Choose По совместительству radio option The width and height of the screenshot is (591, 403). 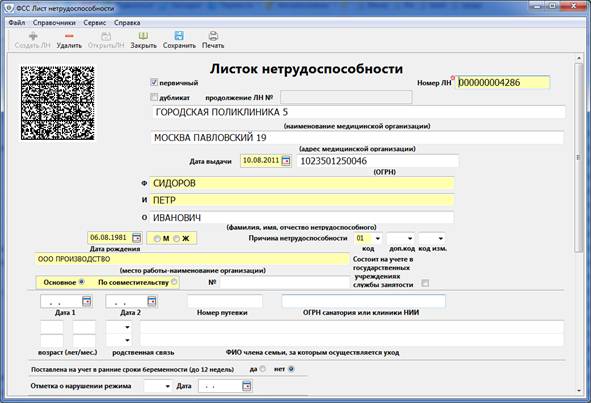tap(174, 282)
